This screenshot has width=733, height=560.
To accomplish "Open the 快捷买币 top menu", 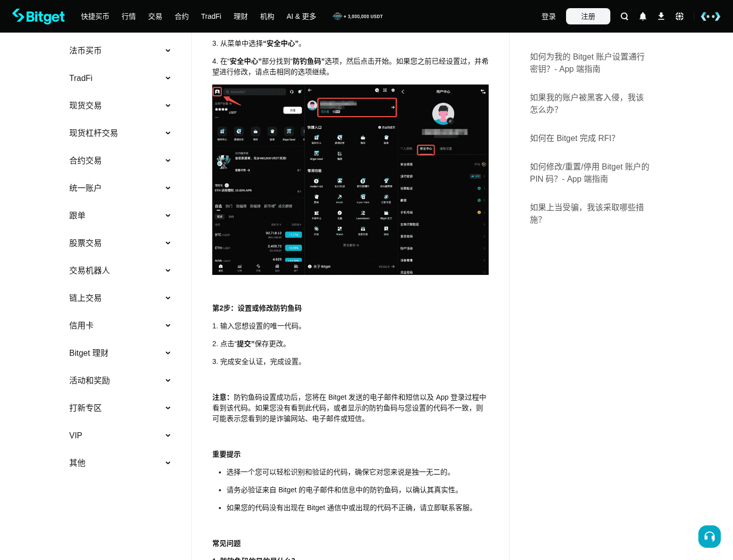I will pyautogui.click(x=95, y=16).
